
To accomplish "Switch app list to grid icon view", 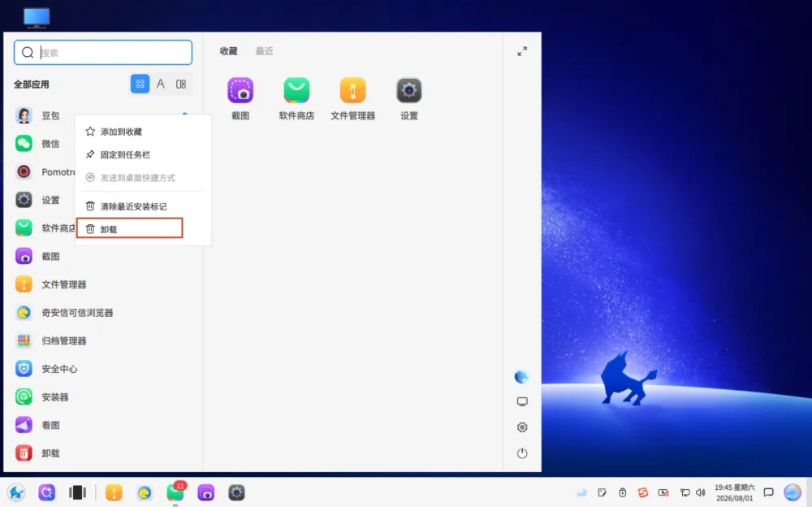I will point(140,84).
